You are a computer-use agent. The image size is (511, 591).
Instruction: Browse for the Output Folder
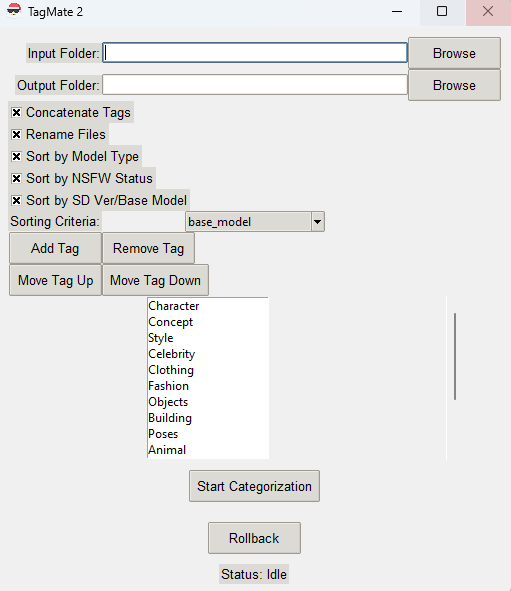point(454,85)
